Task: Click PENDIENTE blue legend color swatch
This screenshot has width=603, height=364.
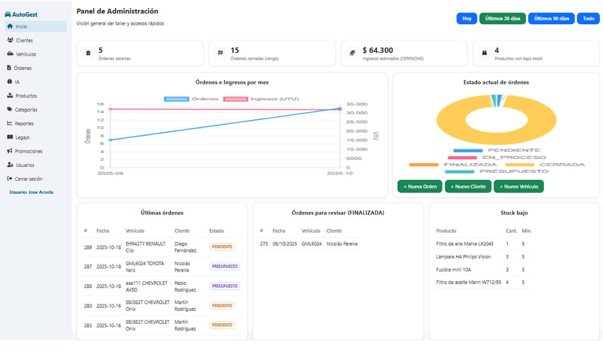Action: point(467,150)
